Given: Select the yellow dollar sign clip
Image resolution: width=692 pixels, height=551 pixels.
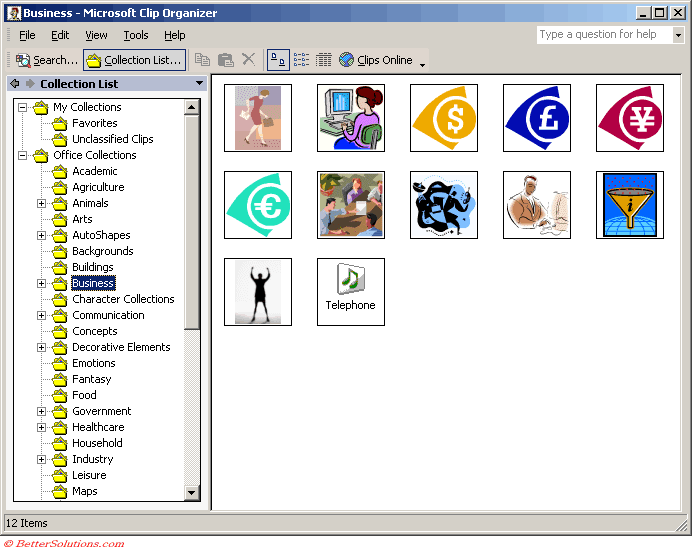Looking at the screenshot, I should pos(444,118).
